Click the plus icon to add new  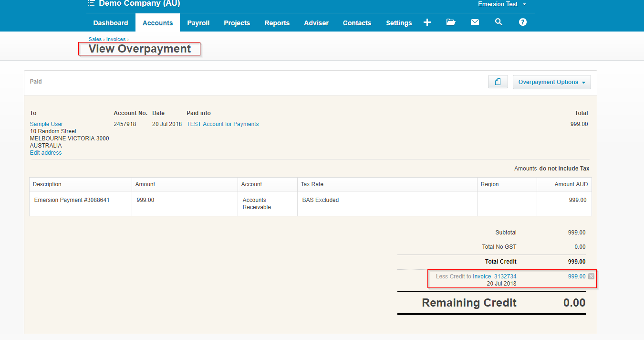coord(427,22)
